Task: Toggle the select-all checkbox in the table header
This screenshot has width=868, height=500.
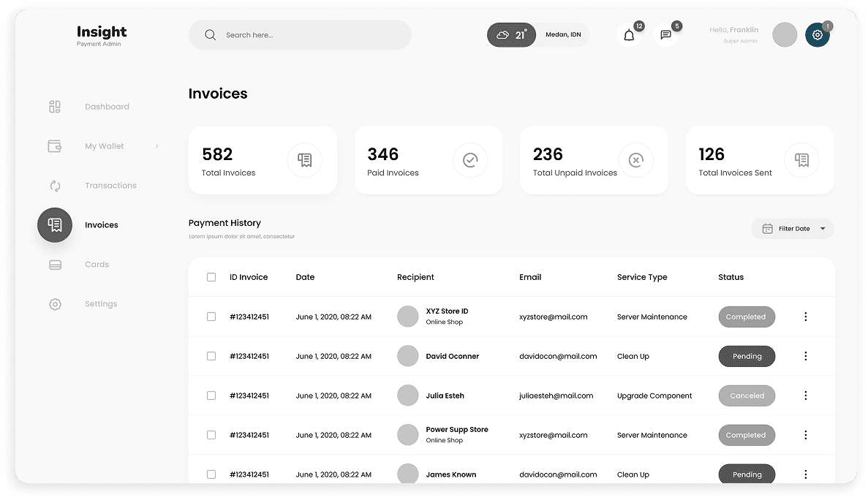Action: click(x=211, y=277)
